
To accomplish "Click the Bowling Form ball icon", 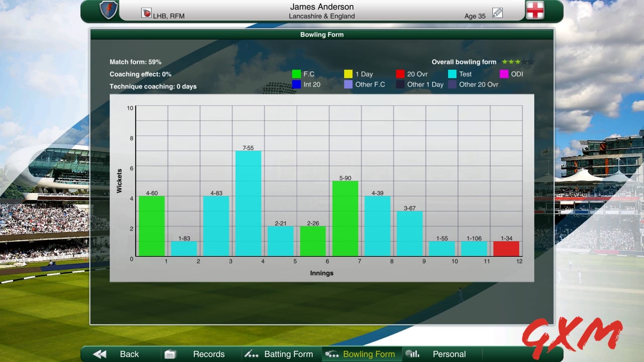I will (x=333, y=353).
